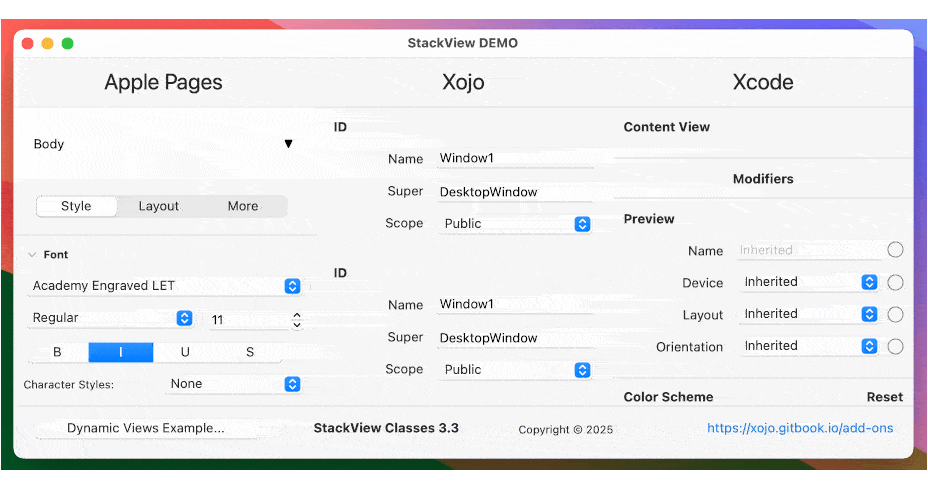Click the lower Name field containing Window1
The height and width of the screenshot is (489, 928).
[515, 304]
